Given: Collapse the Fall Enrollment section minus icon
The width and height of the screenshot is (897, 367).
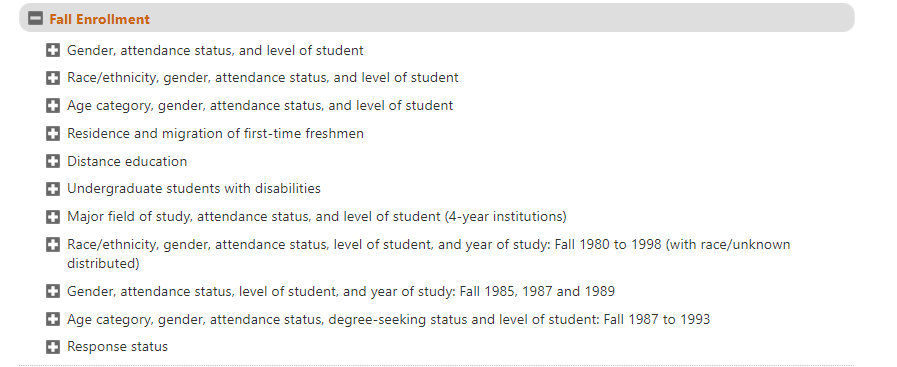Looking at the screenshot, I should click(x=35, y=18).
